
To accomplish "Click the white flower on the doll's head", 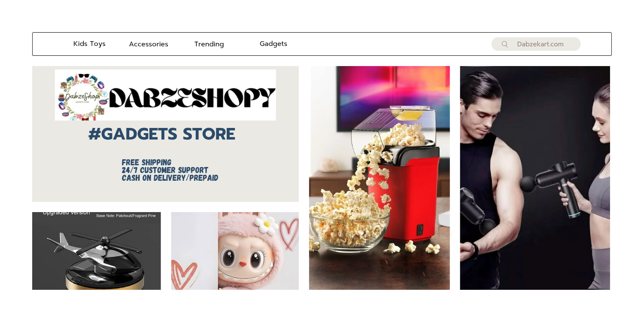I will coord(267,223).
